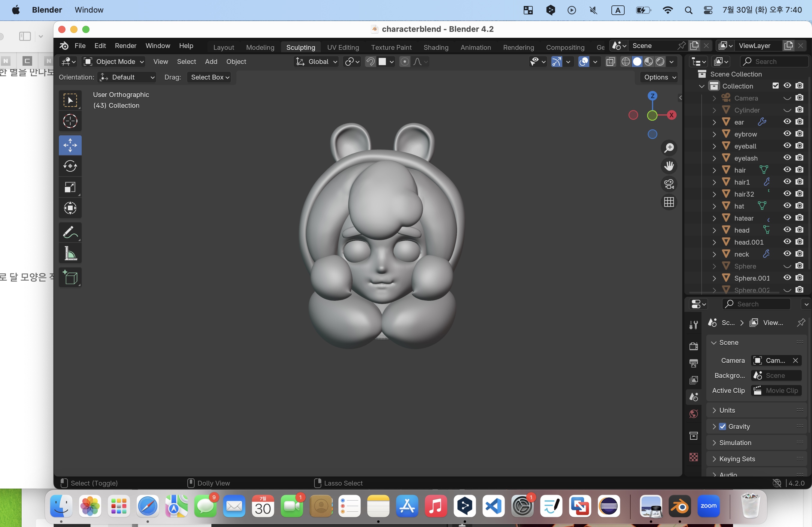Click the green Y axis gizmo handle
Image resolution: width=812 pixels, height=527 pixels.
pyautogui.click(x=652, y=116)
